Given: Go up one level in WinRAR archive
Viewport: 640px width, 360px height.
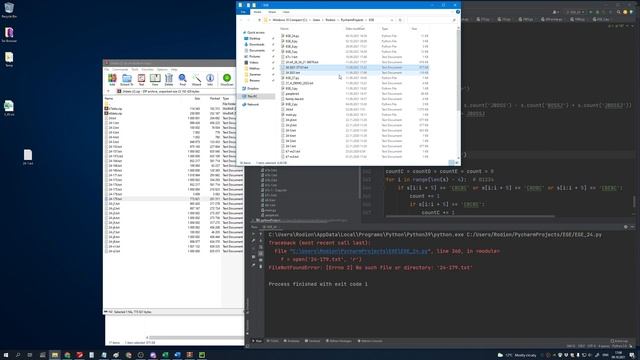Looking at the screenshot, I should pos(109,91).
